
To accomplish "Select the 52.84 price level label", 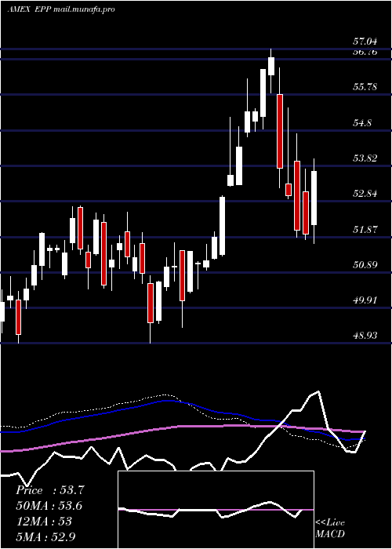I will [x=365, y=193].
